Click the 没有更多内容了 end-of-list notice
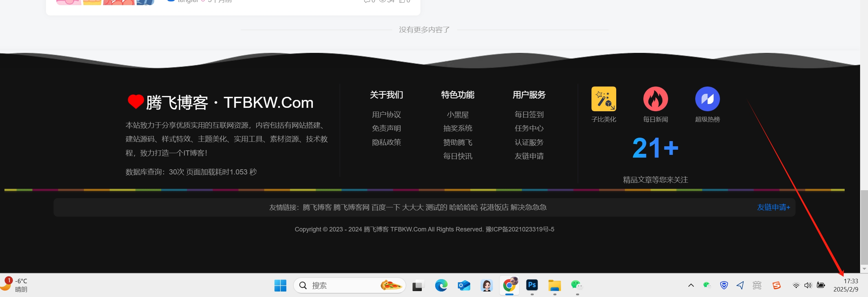The image size is (868, 297). (424, 30)
